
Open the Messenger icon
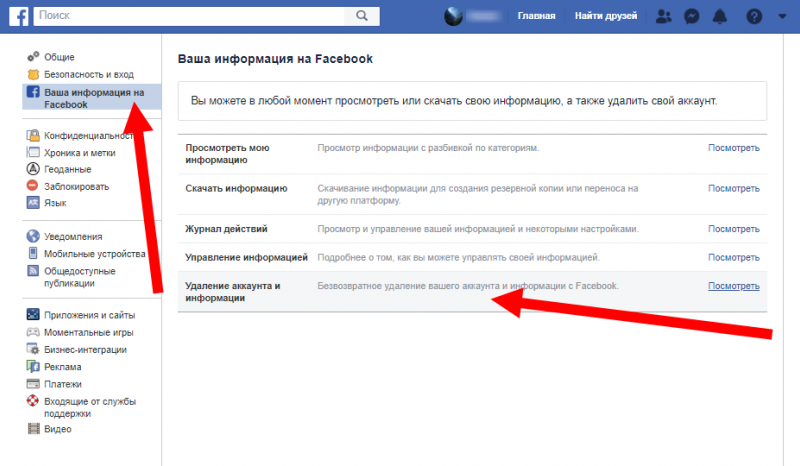[x=691, y=16]
